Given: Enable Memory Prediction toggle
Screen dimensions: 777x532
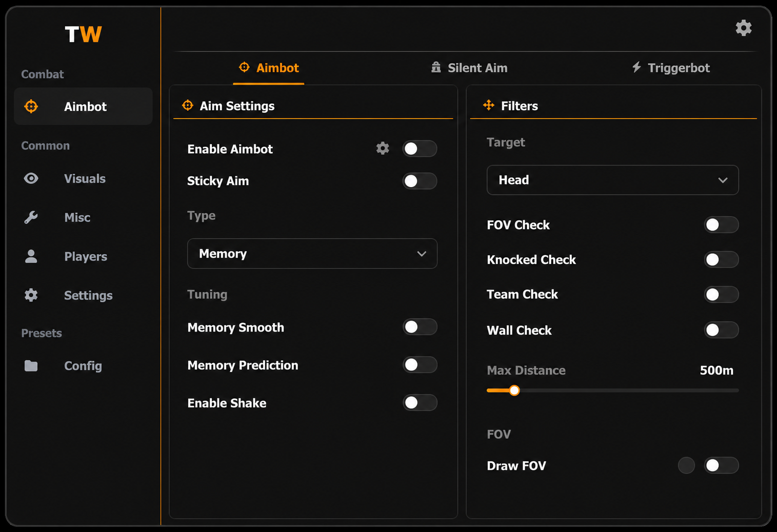Looking at the screenshot, I should tap(420, 365).
